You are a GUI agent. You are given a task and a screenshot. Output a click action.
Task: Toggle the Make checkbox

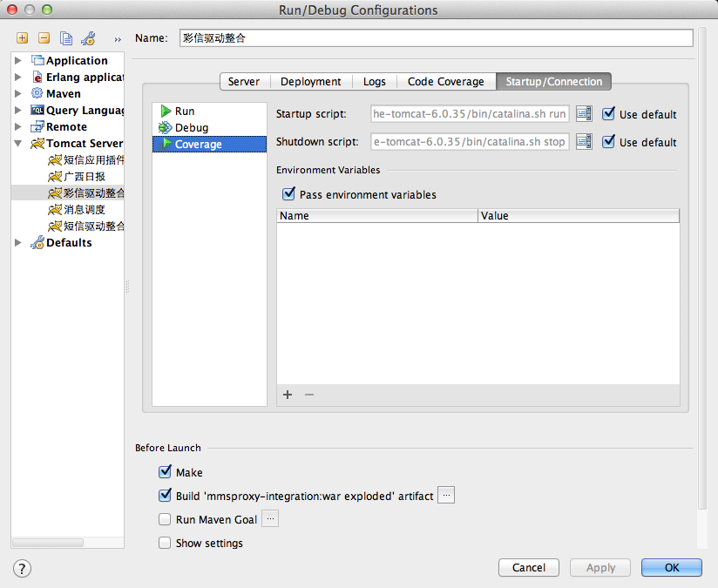165,471
